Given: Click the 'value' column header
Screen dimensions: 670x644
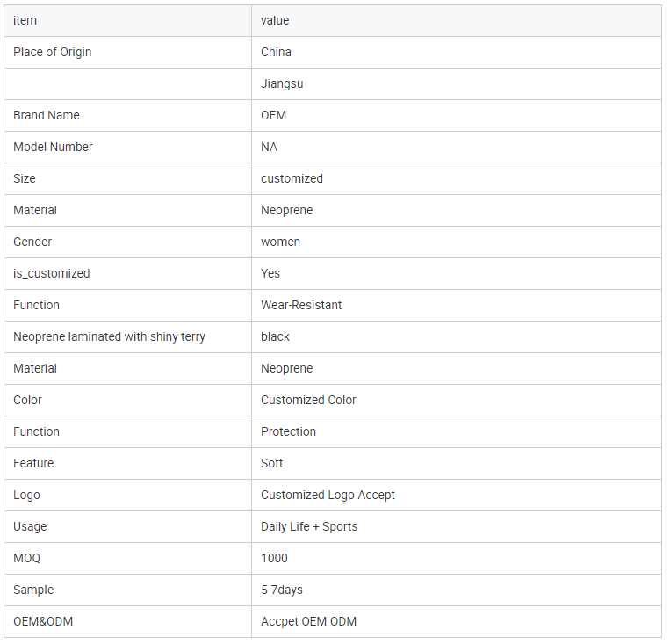Looking at the screenshot, I should pos(457,20).
